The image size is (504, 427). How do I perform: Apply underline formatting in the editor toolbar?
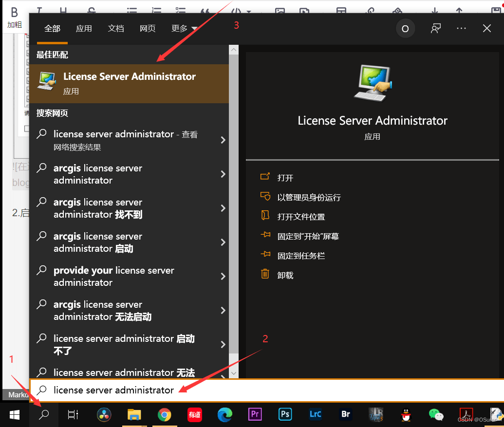[64, 11]
